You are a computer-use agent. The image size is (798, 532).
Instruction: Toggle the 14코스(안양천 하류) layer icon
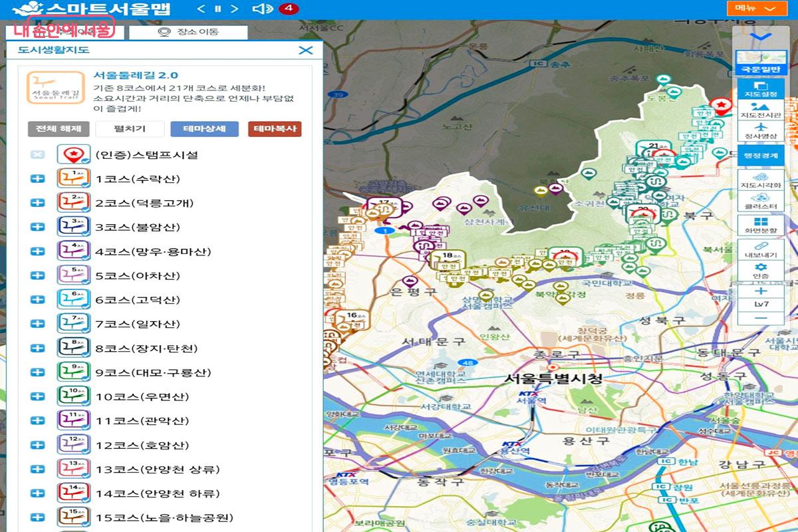(73, 493)
